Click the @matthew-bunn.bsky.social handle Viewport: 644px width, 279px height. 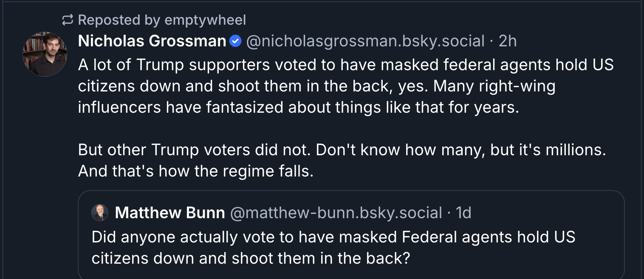pyautogui.click(x=336, y=213)
